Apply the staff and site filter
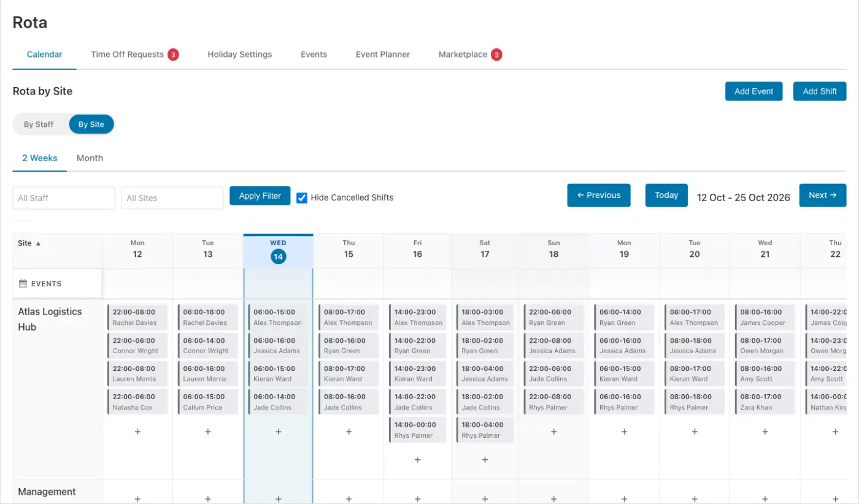 point(260,196)
